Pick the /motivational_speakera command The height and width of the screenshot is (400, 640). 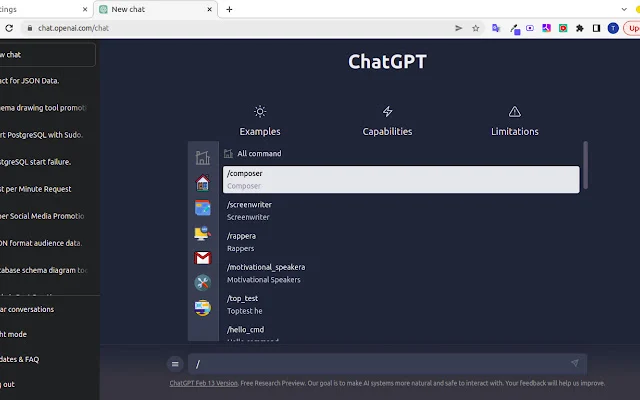pyautogui.click(x=400, y=273)
